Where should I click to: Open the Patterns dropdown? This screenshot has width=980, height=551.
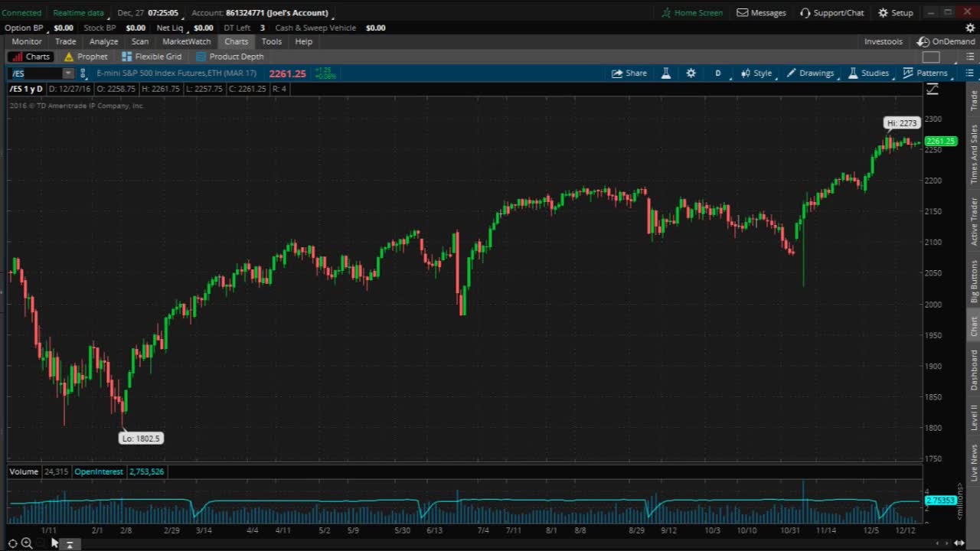click(925, 73)
